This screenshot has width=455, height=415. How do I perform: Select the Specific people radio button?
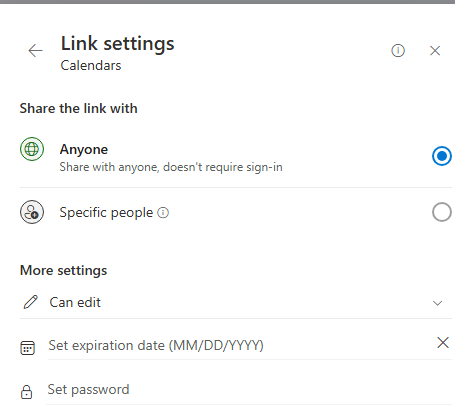point(442,212)
